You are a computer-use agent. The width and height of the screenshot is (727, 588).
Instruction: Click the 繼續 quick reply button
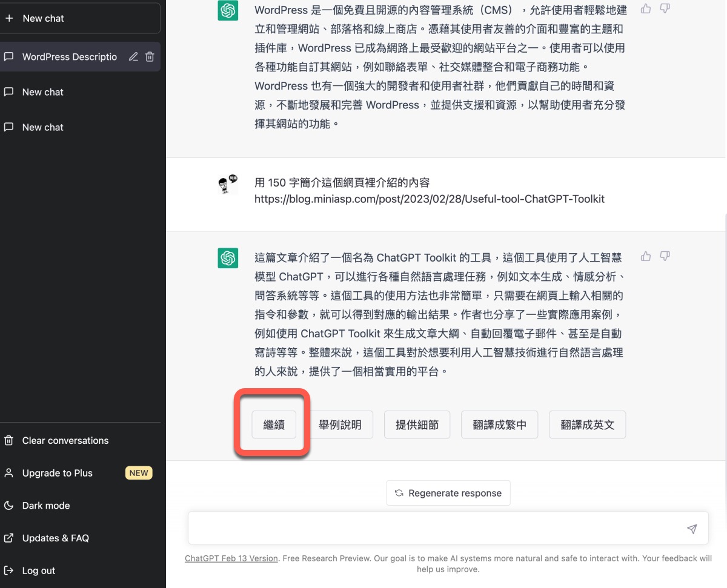click(x=274, y=424)
